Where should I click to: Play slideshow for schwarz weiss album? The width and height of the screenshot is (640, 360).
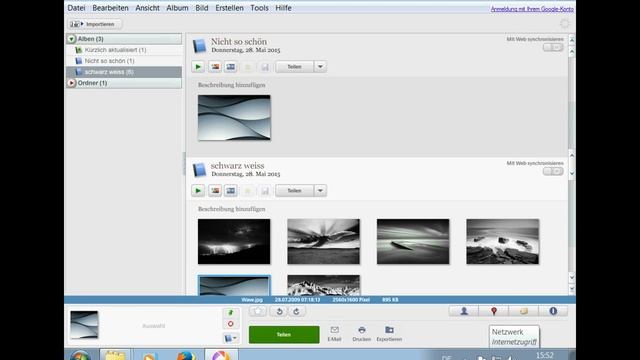coord(198,191)
